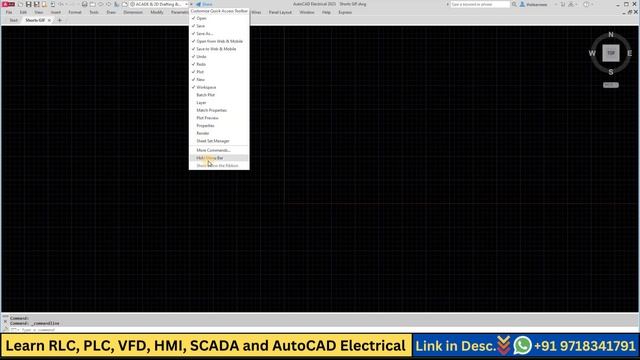
Task: Click the TOP face of the ViewCube
Action: tap(611, 53)
